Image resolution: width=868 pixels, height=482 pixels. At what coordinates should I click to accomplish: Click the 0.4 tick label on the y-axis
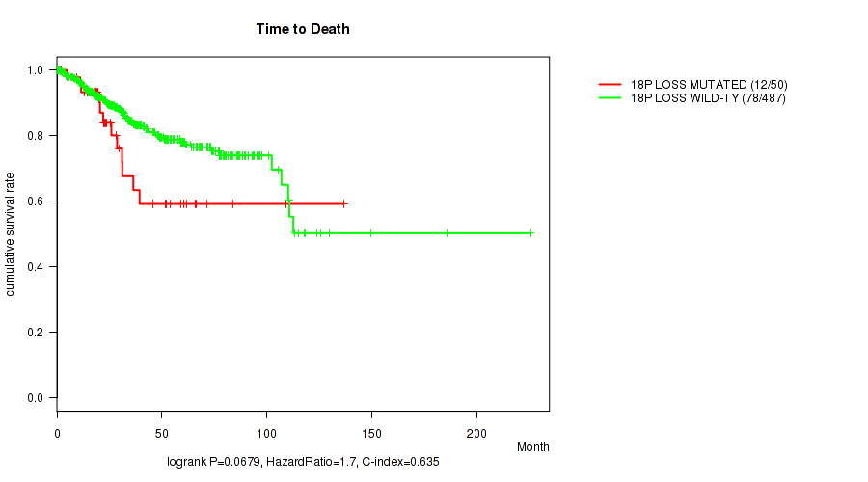[x=35, y=267]
